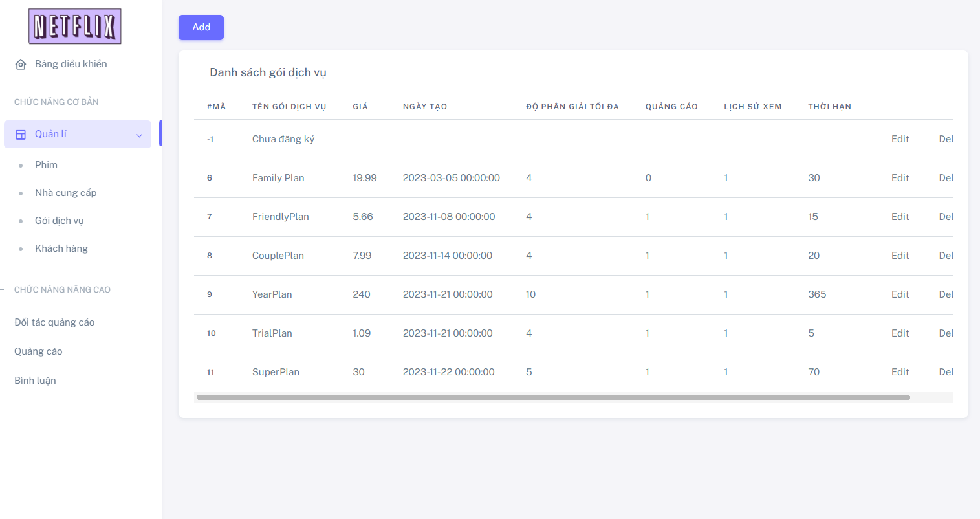The height and width of the screenshot is (519, 980).
Task: Click the price 240 cell
Action: point(362,294)
